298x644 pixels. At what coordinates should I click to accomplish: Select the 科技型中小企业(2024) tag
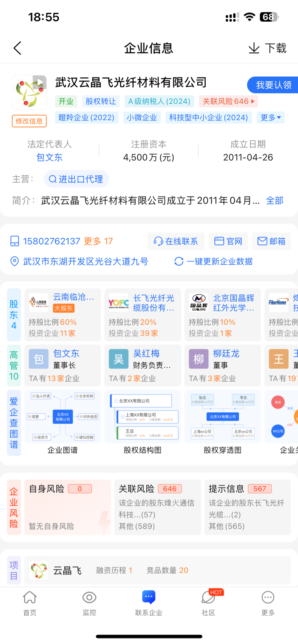point(208,117)
